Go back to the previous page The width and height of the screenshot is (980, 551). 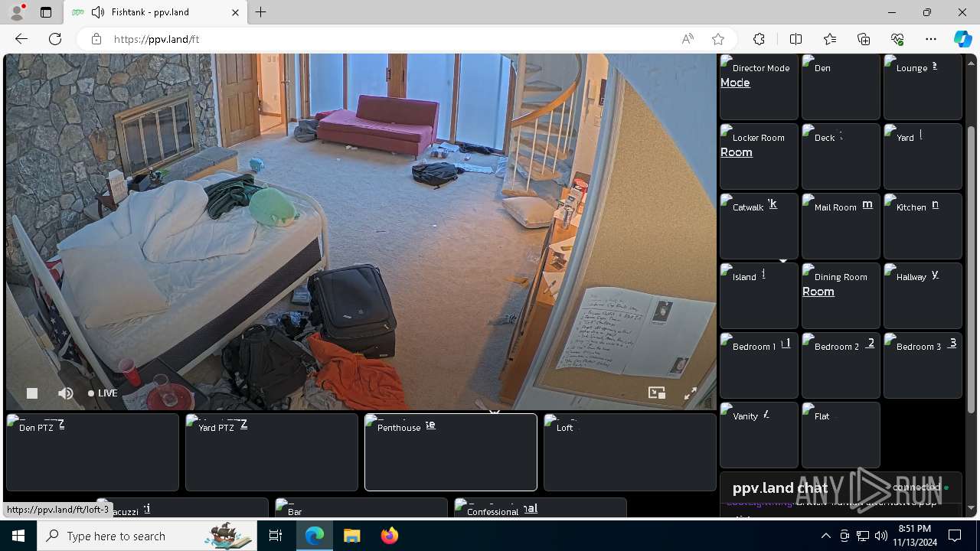(x=21, y=39)
